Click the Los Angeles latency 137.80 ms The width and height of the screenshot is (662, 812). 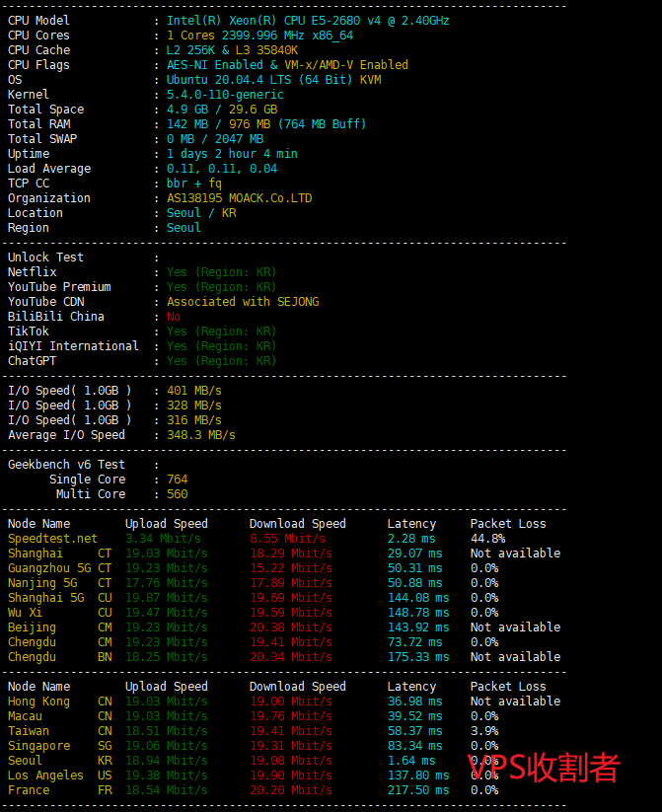point(417,775)
